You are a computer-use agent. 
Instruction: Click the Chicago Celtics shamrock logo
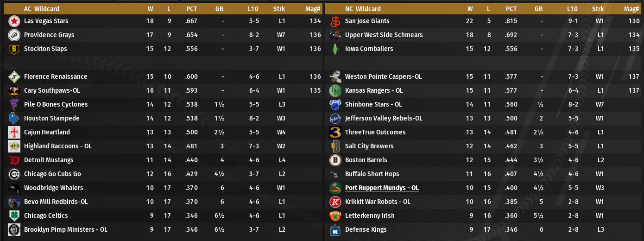point(14,216)
